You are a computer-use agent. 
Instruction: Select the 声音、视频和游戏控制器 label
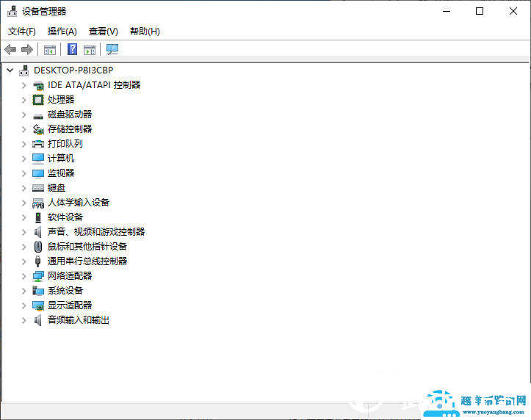tap(96, 232)
